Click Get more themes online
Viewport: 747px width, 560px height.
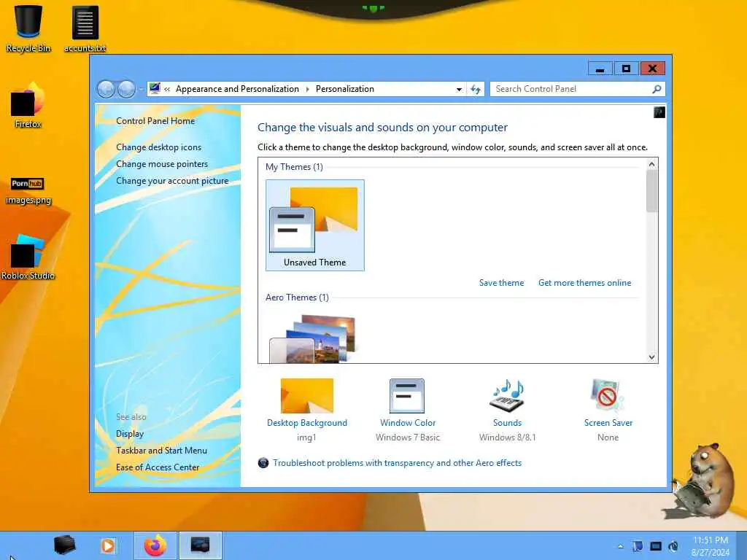pos(584,283)
